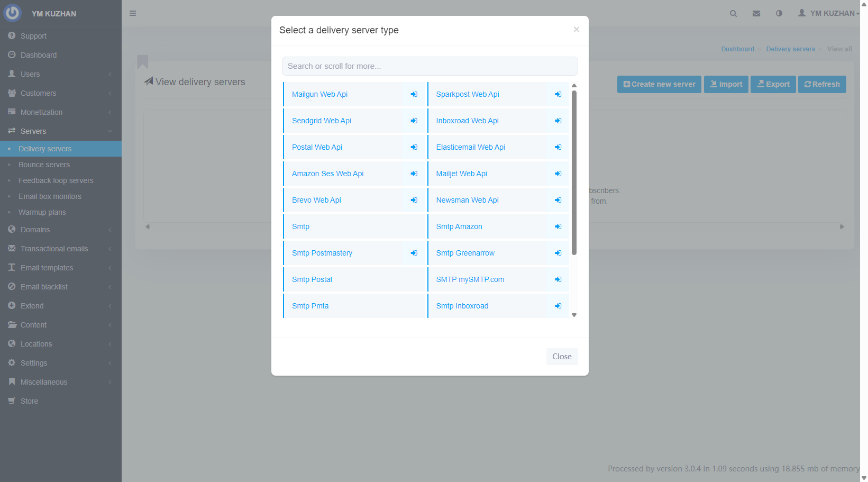Click the server type list scrollbar thumb
This screenshot has width=868, height=482.
click(x=574, y=172)
